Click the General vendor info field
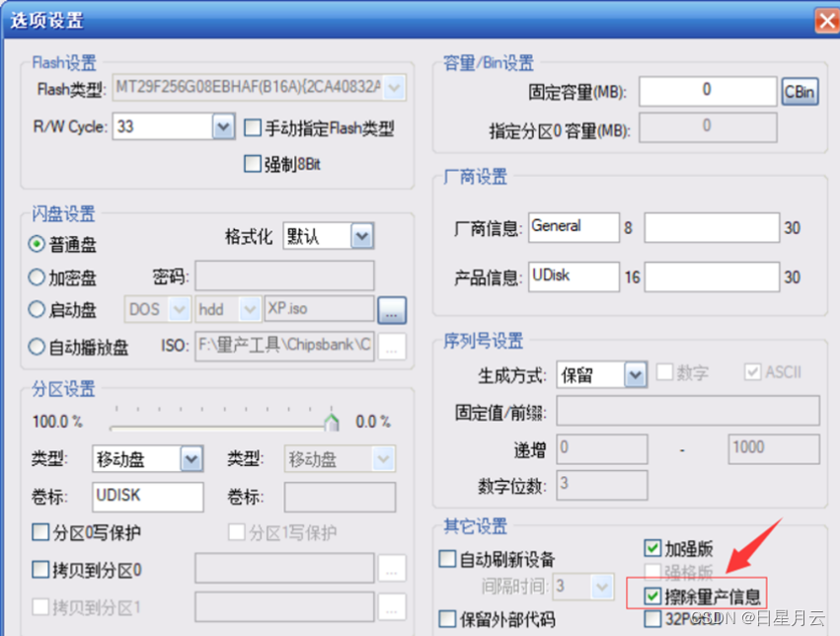This screenshot has width=840, height=636. pyautogui.click(x=573, y=228)
